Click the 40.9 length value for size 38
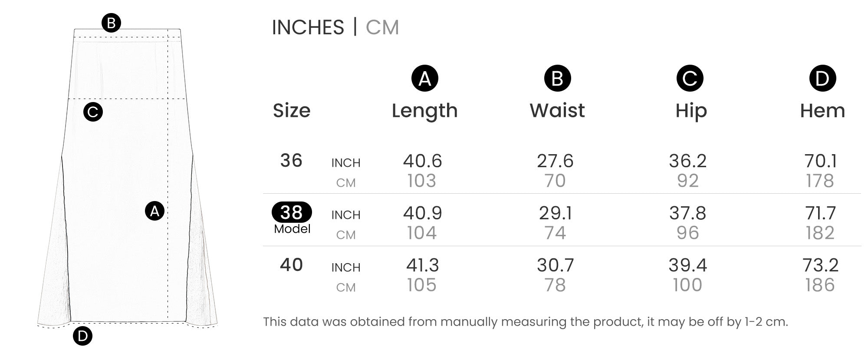 [422, 213]
